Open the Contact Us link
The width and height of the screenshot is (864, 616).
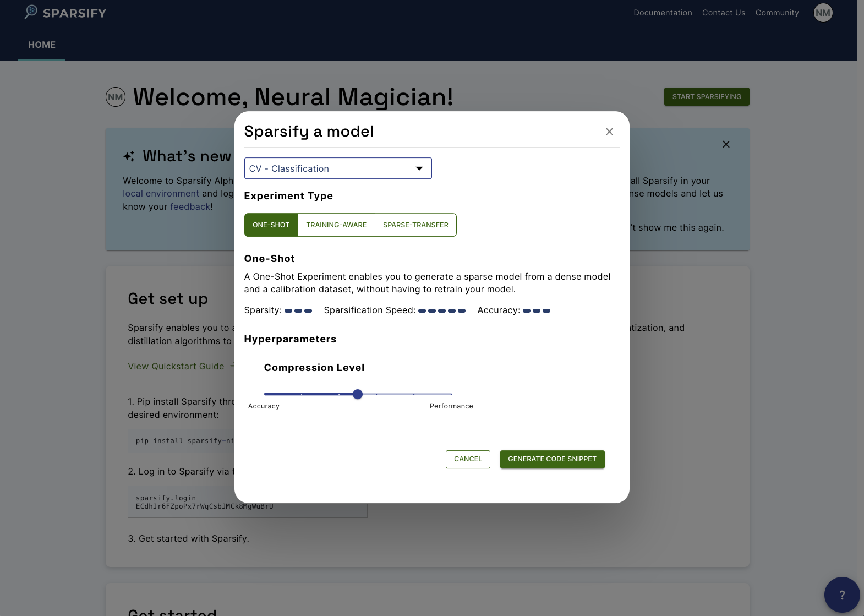[724, 13]
